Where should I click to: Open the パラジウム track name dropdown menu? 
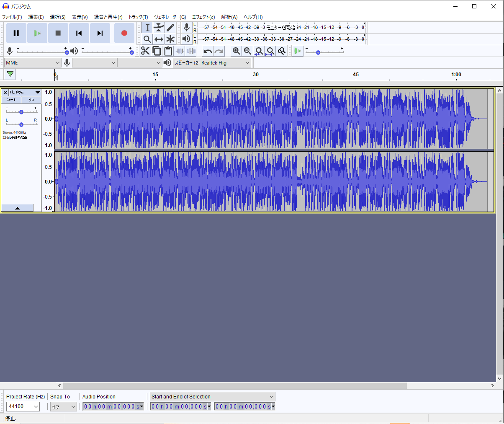pyautogui.click(x=25, y=93)
